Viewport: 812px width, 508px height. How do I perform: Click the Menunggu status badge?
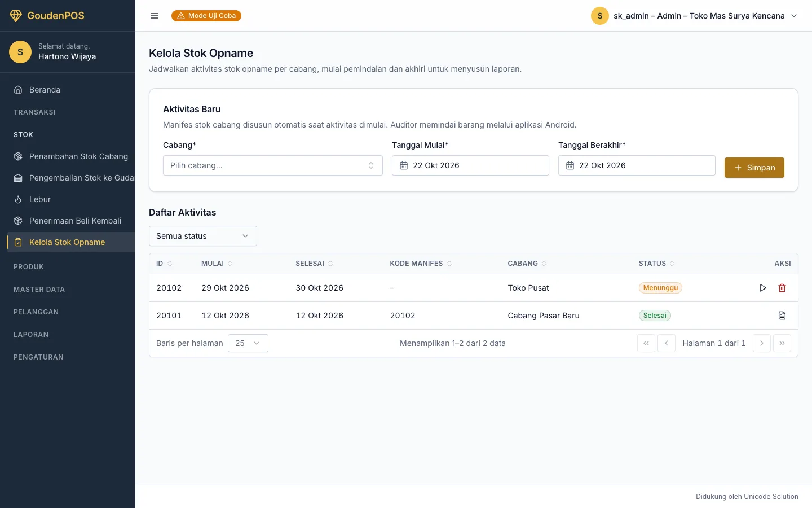pos(660,288)
